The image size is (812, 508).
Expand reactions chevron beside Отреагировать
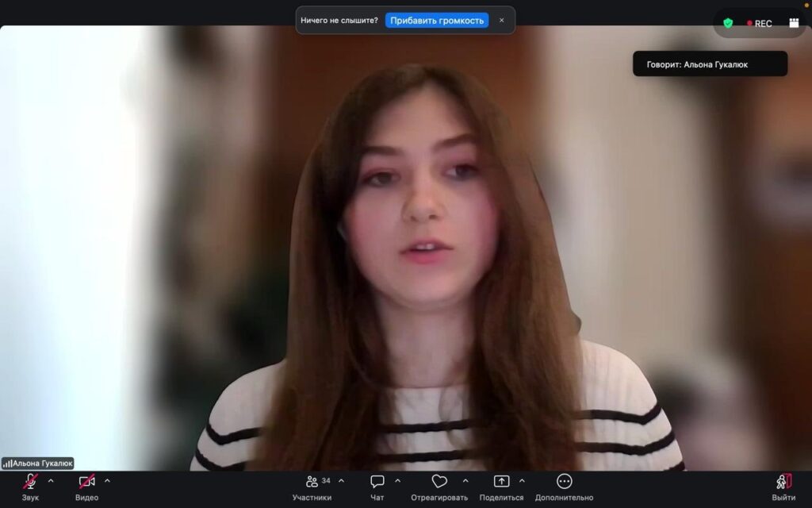465,480
